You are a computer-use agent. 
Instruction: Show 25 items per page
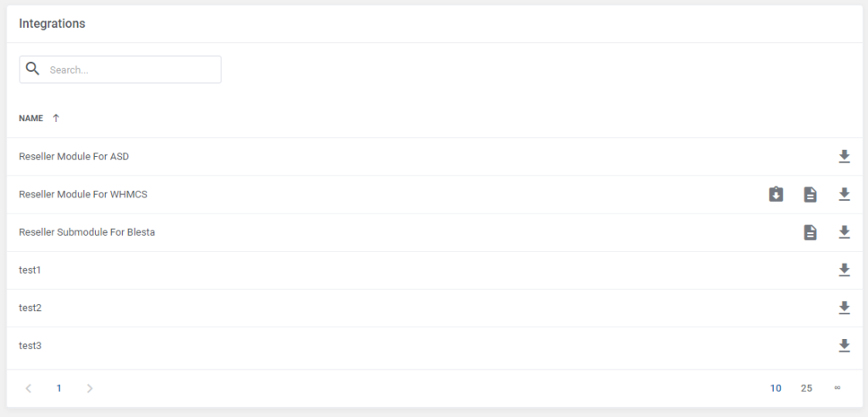click(807, 388)
